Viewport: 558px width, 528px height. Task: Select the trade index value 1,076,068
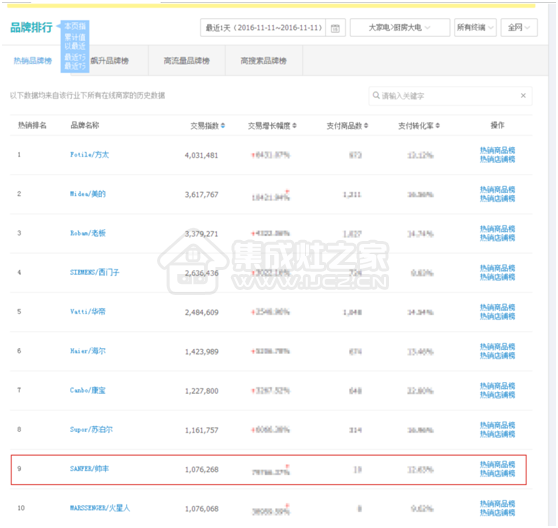(201, 509)
